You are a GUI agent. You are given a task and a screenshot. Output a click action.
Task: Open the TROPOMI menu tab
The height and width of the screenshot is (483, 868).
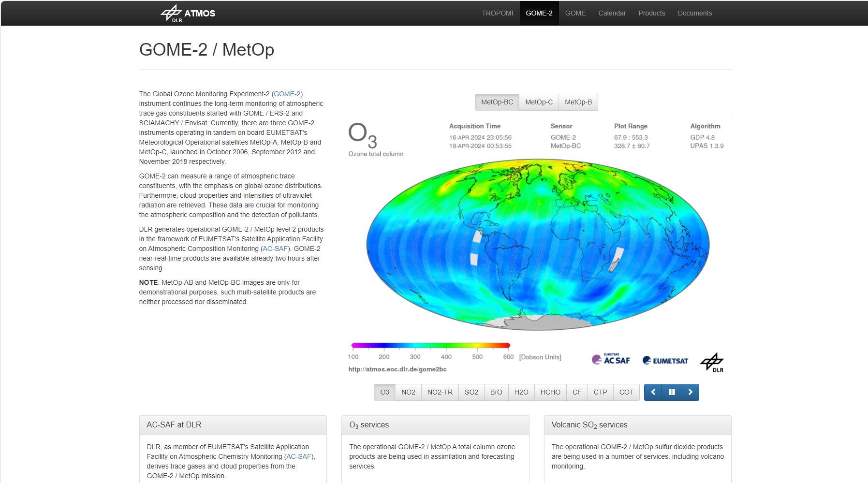pos(497,13)
